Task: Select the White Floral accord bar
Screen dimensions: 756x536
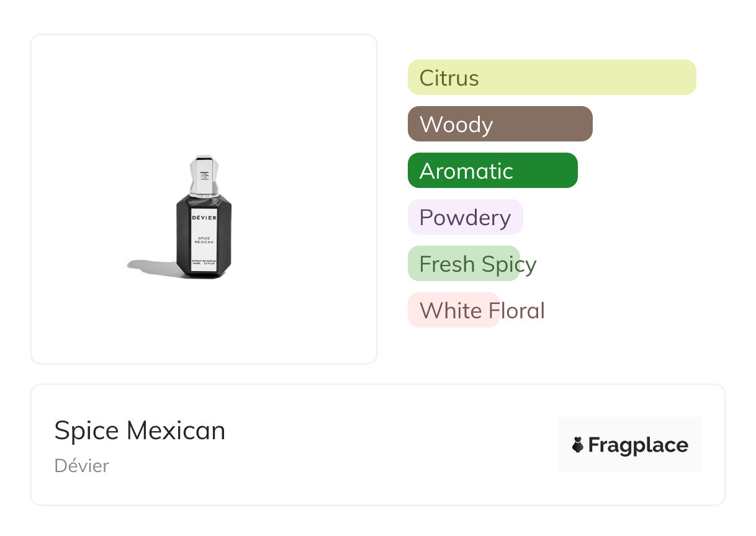Action: tap(454, 310)
